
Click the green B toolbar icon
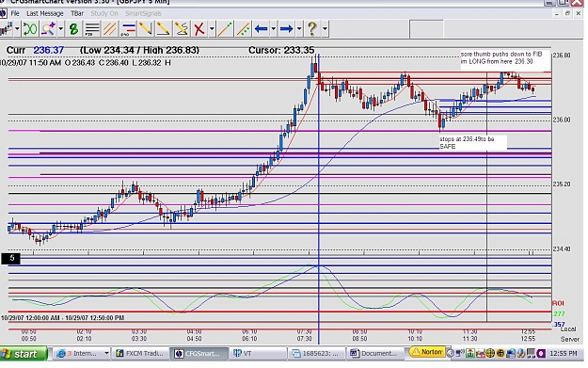73,29
